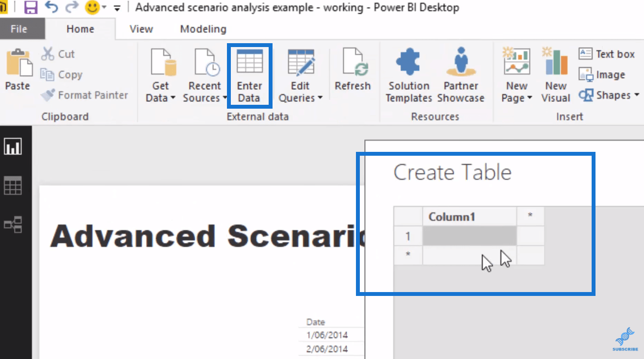Viewport: 644px width, 359px height.
Task: Open Partner Showcase
Action: [461, 75]
